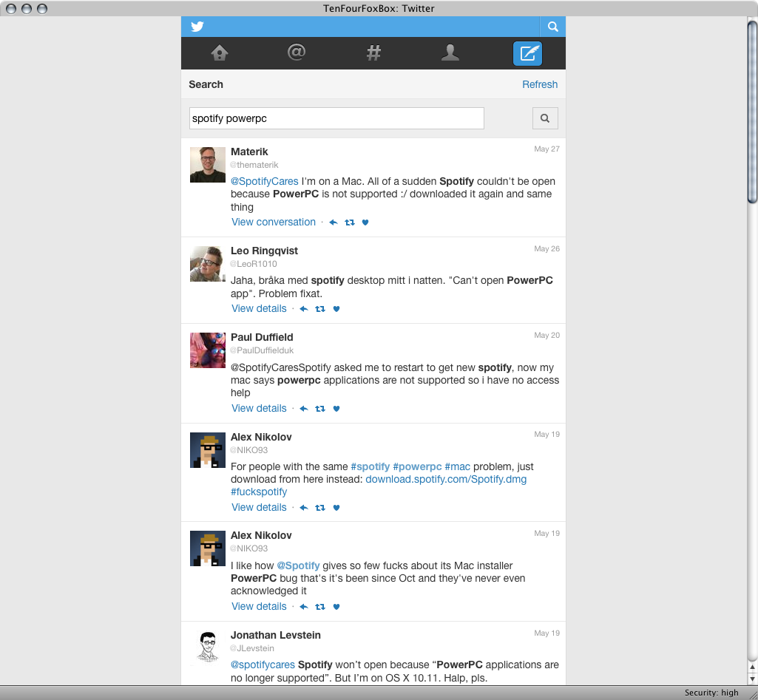This screenshot has width=758, height=700.
Task: Open the profile (Me) tab
Action: pos(450,52)
